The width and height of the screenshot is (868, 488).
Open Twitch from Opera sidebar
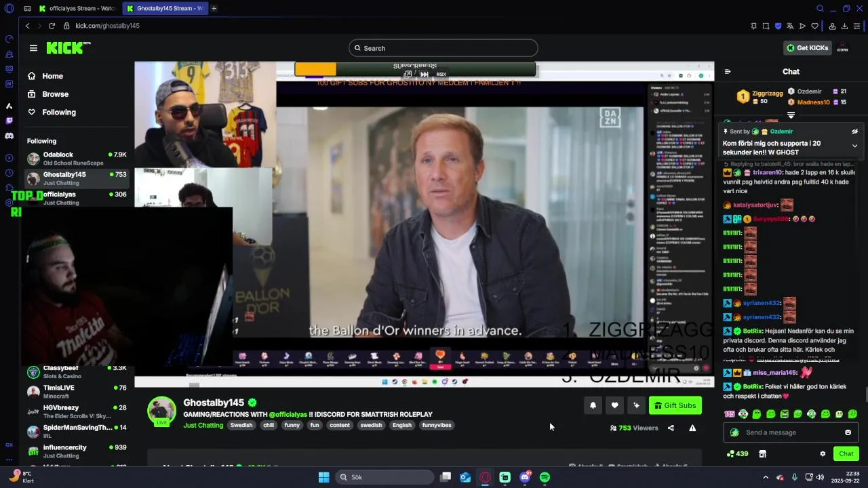(9, 121)
